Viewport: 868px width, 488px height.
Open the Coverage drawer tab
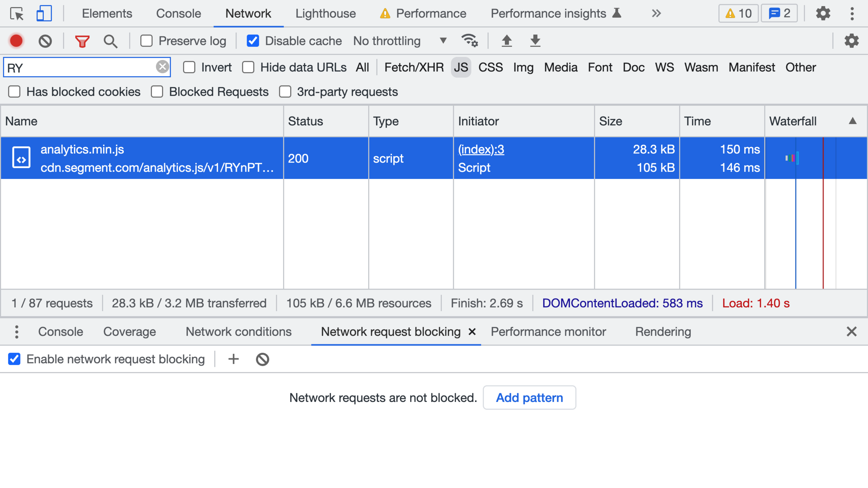pos(129,331)
